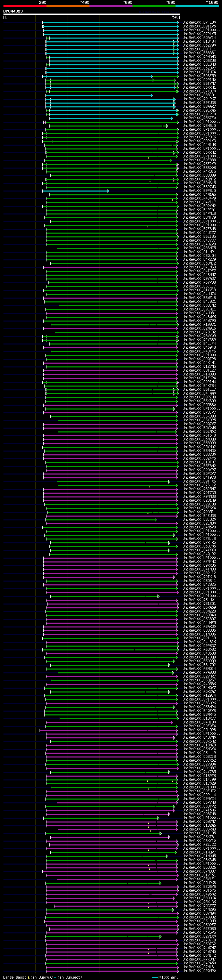Select hit label UniRef100_Q325H7
The height and width of the screenshot is (980, 222).
tap(199, 489)
